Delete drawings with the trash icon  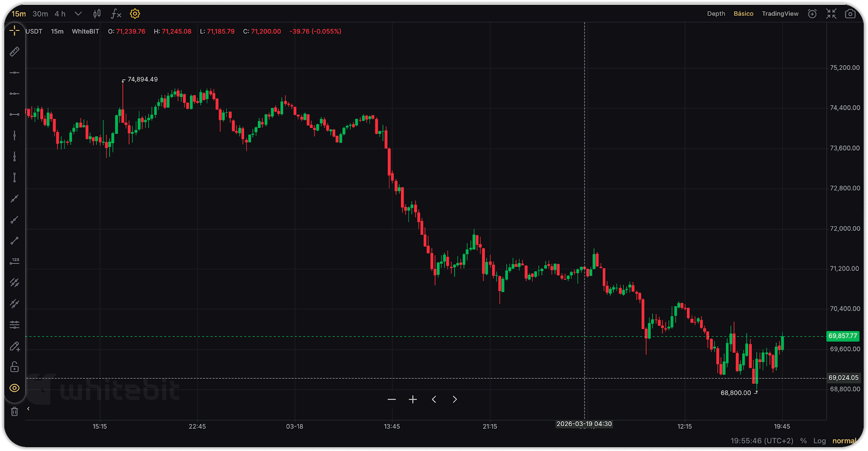point(15,411)
